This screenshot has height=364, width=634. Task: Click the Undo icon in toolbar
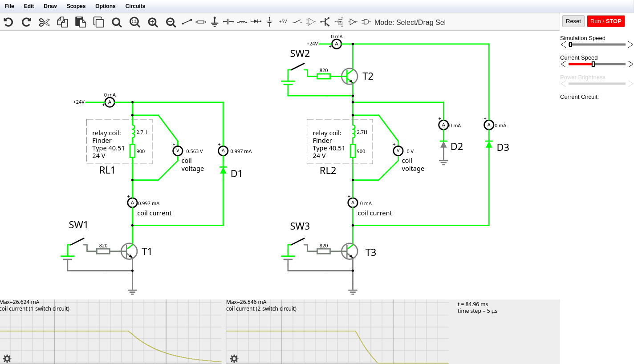8,22
